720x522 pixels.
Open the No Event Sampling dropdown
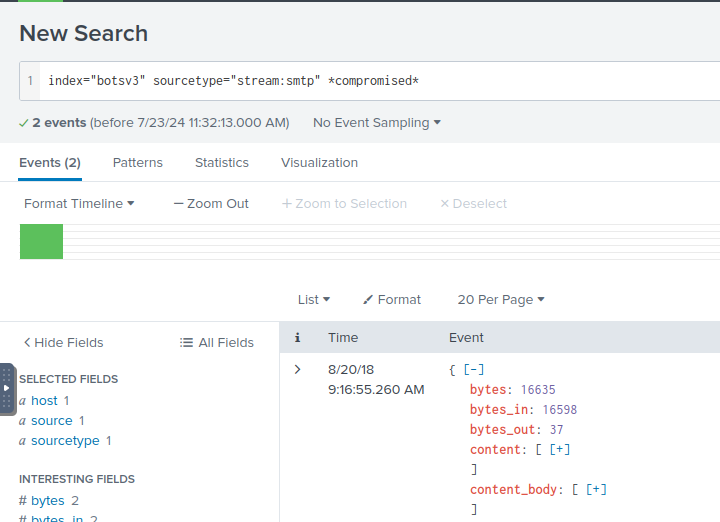376,123
